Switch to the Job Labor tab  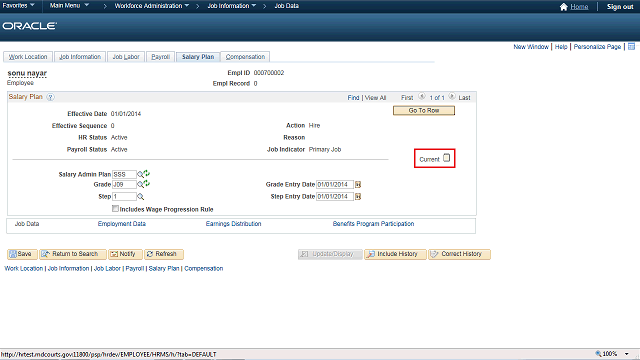[x=126, y=57]
